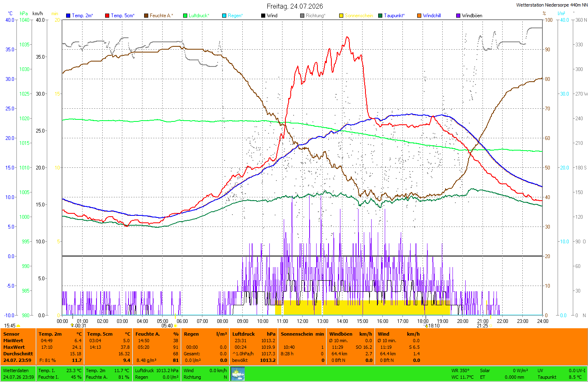Click the sunset icon beside 21:25
The image size is (588, 382).
tap(490, 326)
